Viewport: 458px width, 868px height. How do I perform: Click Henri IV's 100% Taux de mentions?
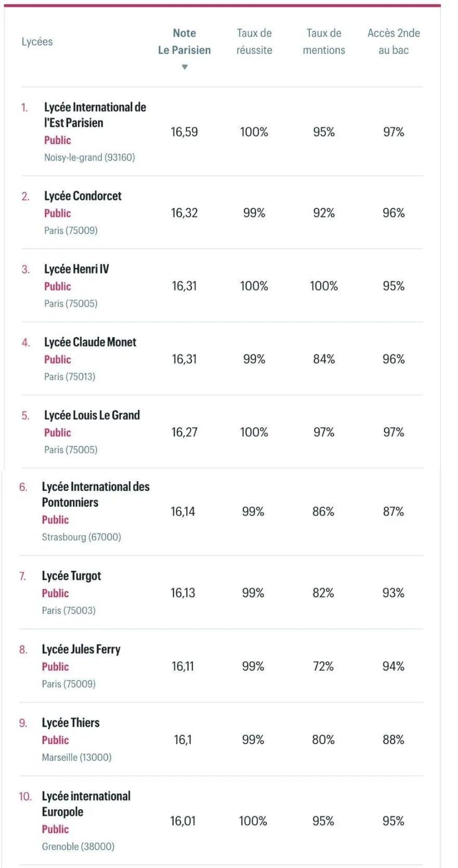[x=324, y=286]
